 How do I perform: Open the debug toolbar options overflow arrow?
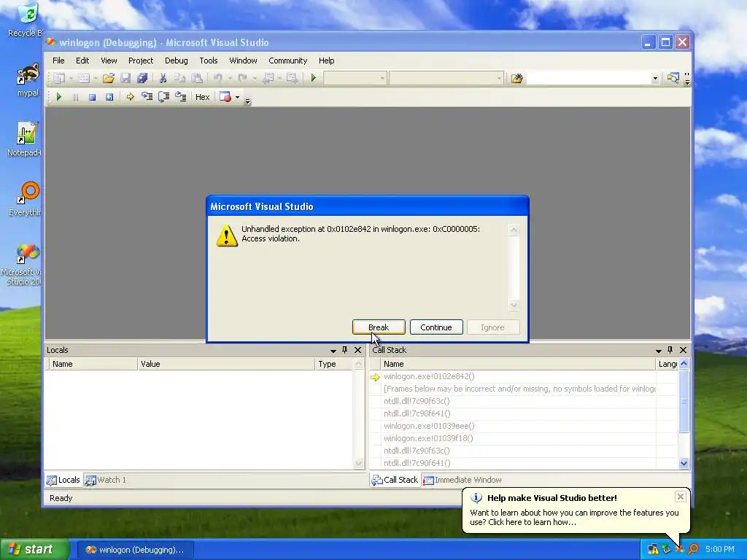[x=248, y=101]
